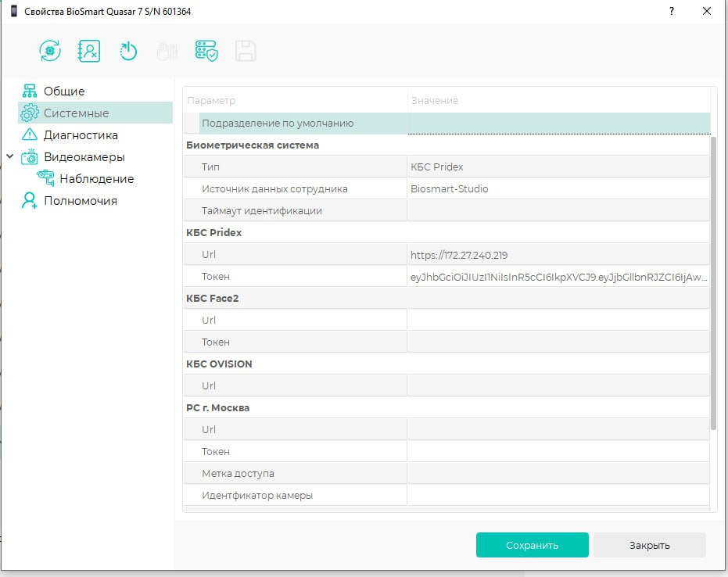Open the employee address book toolbar icon
The height and width of the screenshot is (577, 728).
88,51
